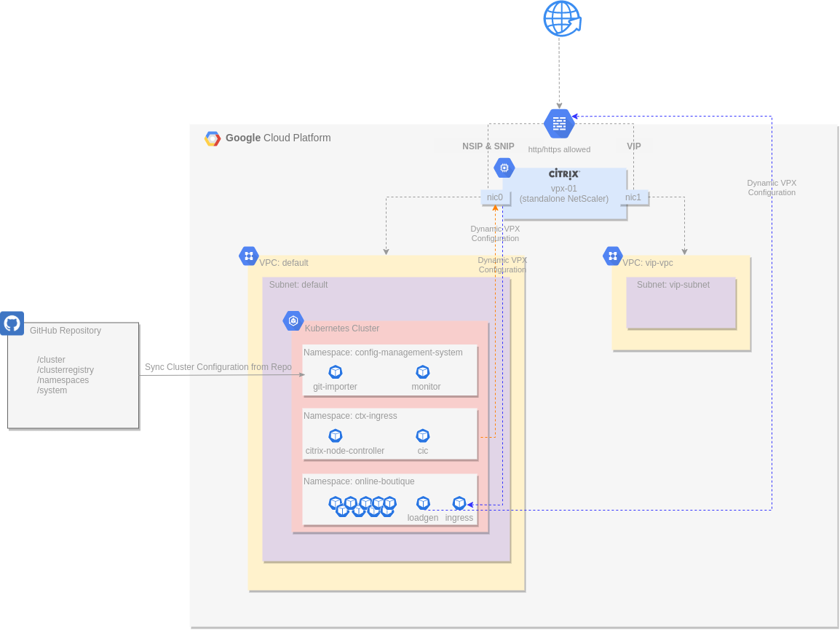Select the ingress pod icon
Screen dimensions: 840x630
pyautogui.click(x=459, y=503)
